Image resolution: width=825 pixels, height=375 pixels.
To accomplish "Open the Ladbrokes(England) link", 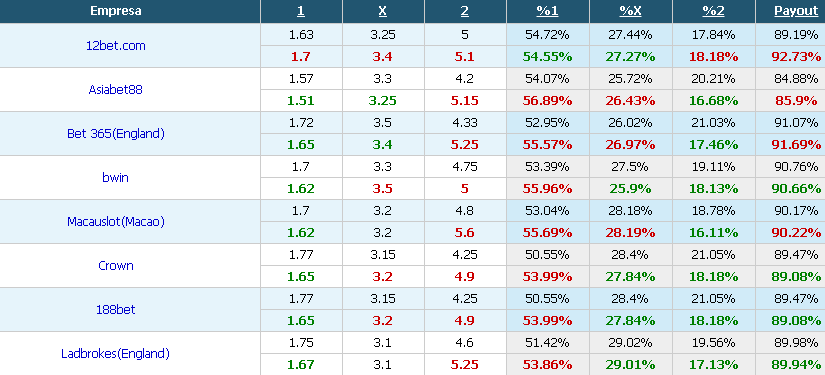I will tap(116, 354).
